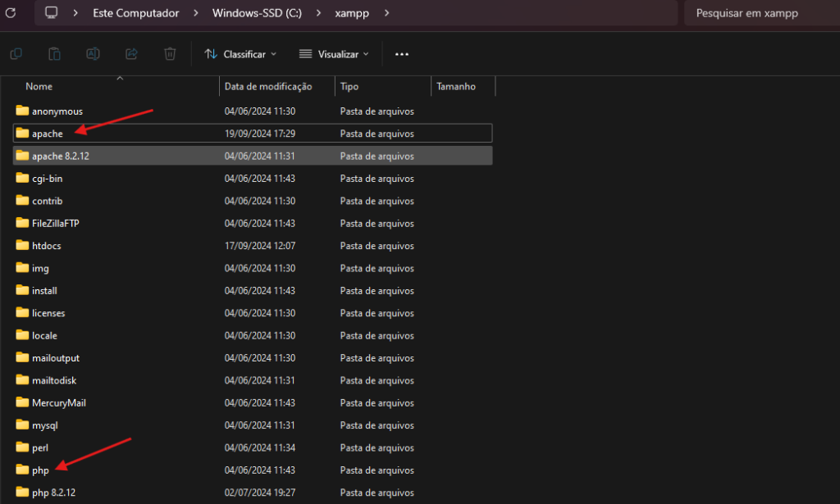Go to Este Computador breadcrumb

click(x=136, y=13)
